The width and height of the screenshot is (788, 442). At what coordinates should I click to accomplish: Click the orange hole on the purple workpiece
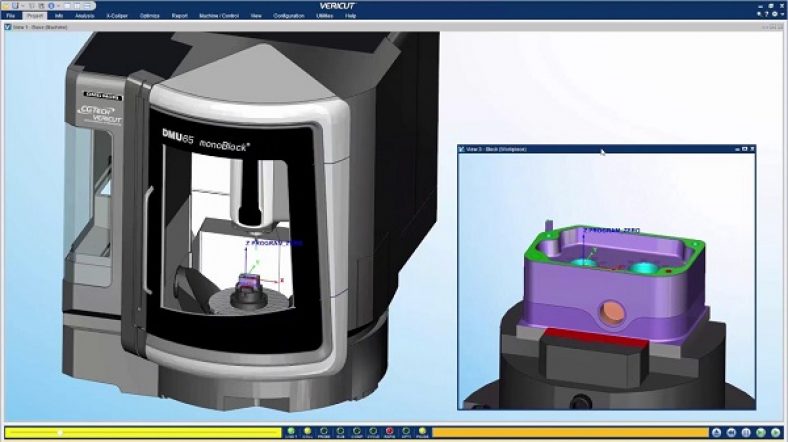(612, 312)
